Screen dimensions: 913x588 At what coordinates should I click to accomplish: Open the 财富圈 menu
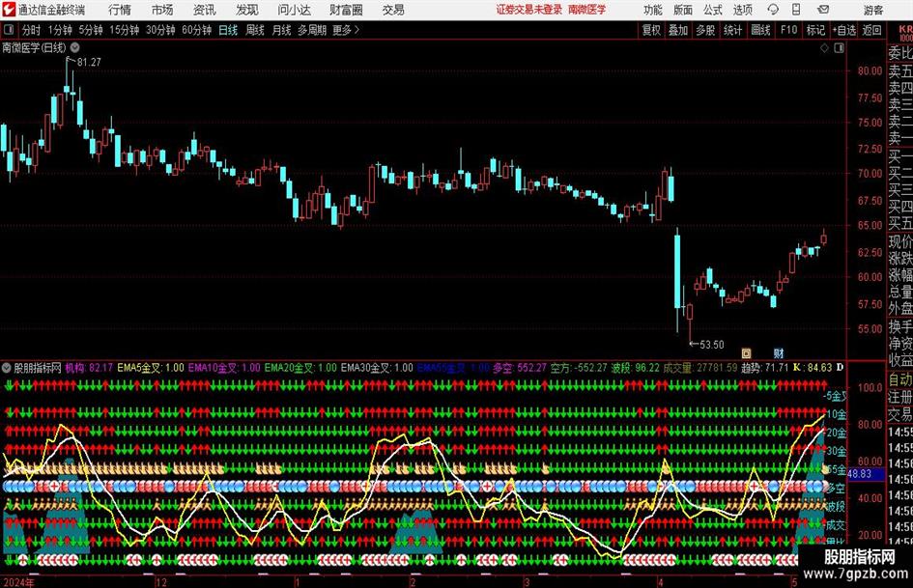tap(346, 10)
